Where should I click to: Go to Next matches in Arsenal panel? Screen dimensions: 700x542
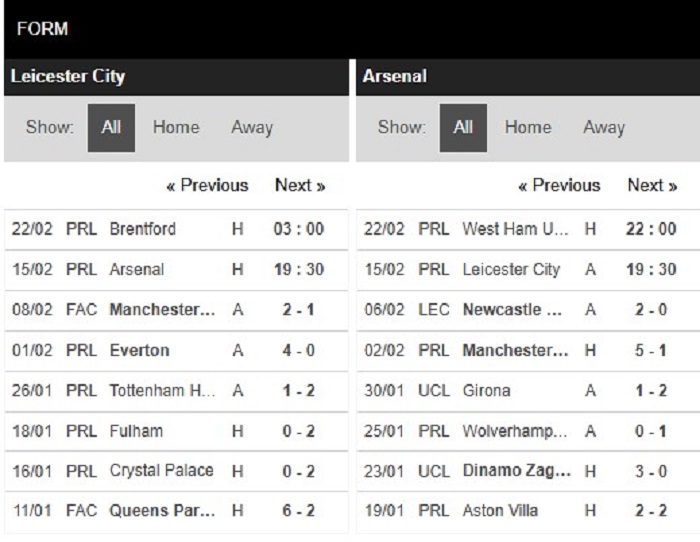[652, 186]
